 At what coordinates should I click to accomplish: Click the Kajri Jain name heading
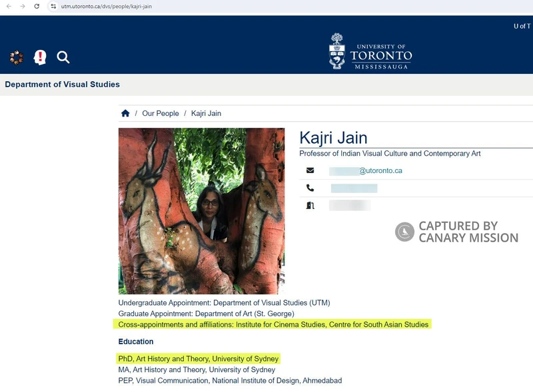333,138
